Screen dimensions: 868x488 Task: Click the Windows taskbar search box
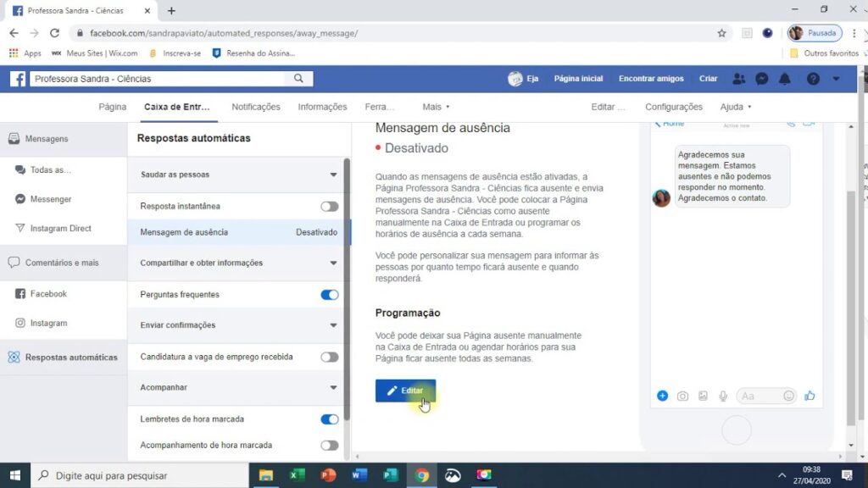point(140,475)
